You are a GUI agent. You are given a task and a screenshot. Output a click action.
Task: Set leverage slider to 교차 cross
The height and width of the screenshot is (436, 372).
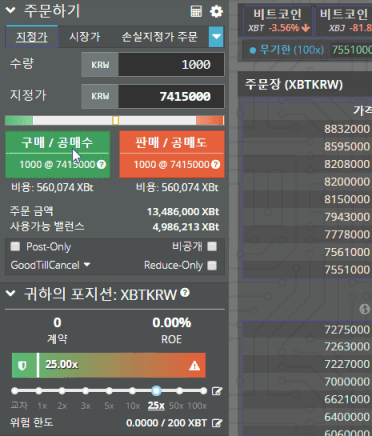[x=14, y=391]
